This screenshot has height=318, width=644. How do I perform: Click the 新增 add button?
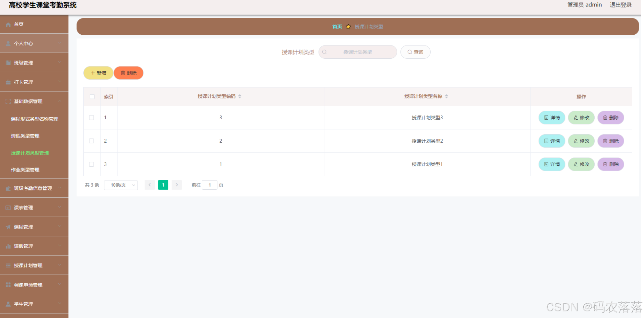[98, 73]
